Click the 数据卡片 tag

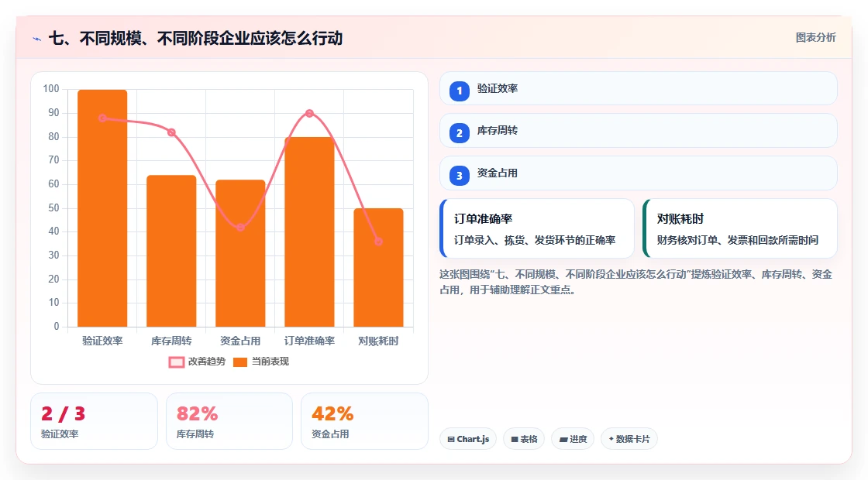click(629, 439)
